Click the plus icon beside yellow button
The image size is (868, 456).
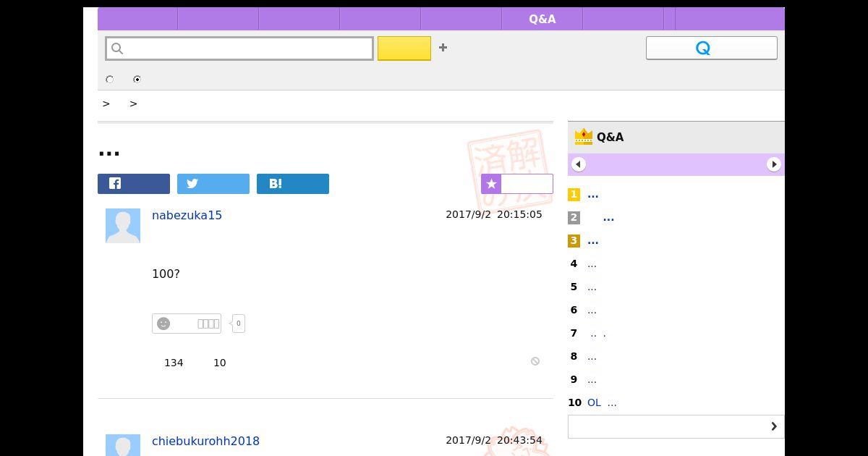443,48
